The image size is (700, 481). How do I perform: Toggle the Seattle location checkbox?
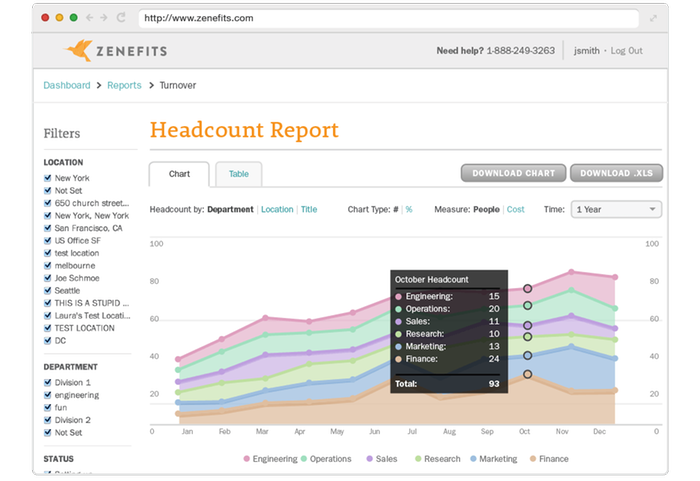[x=48, y=291]
